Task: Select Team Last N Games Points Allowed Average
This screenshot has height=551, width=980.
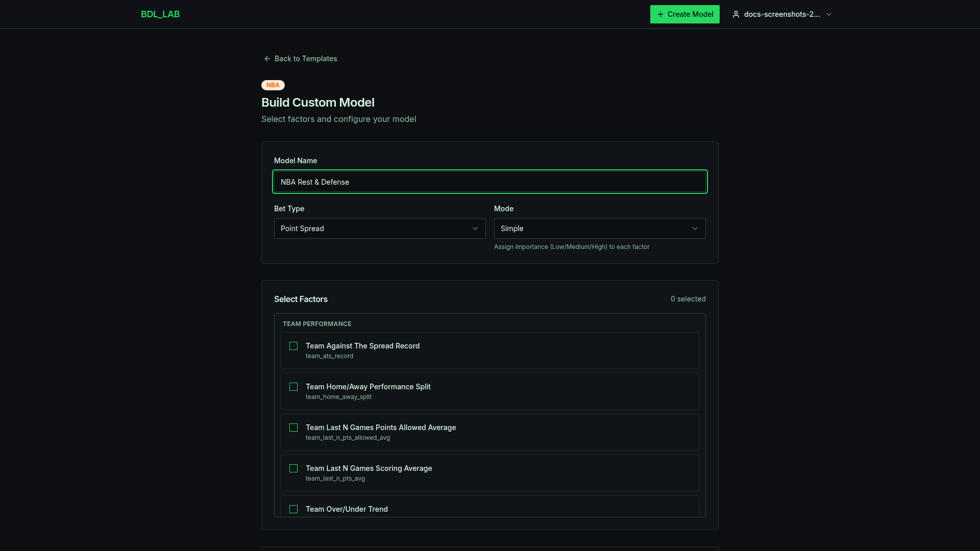Action: (x=293, y=428)
